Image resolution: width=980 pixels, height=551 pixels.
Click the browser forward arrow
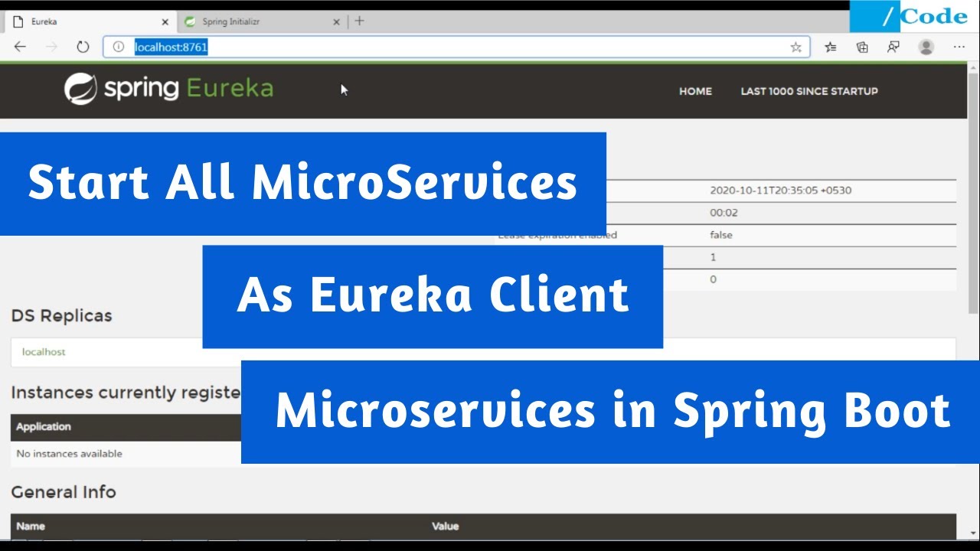pos(51,47)
